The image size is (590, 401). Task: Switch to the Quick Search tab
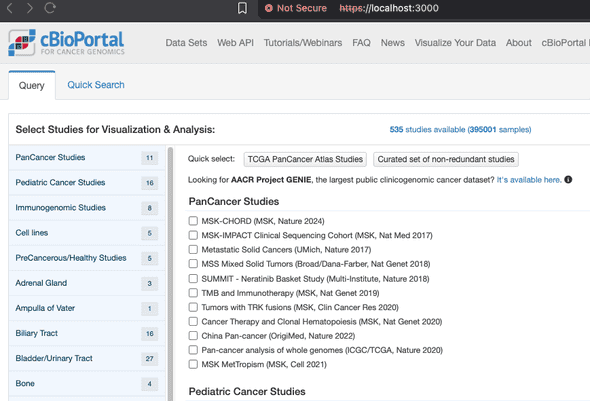click(x=96, y=85)
